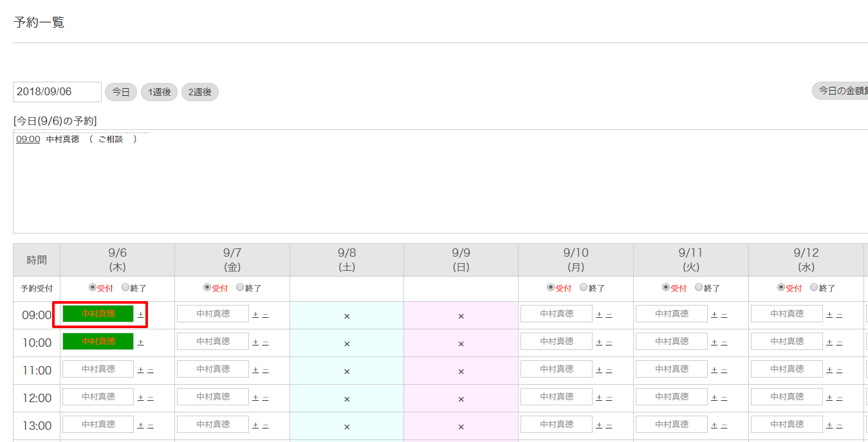Click the 予約受付 row label

pyautogui.click(x=37, y=288)
